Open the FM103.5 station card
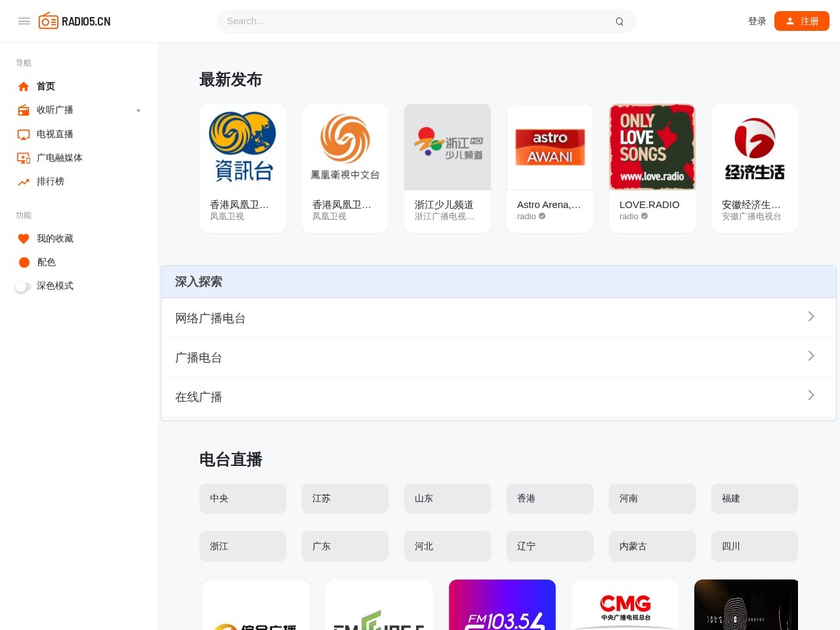Viewport: 840px width, 630px height. coord(502,604)
